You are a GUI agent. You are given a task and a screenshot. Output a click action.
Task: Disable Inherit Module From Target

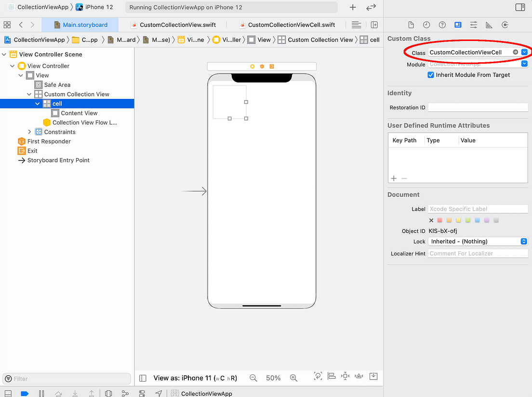coord(430,75)
